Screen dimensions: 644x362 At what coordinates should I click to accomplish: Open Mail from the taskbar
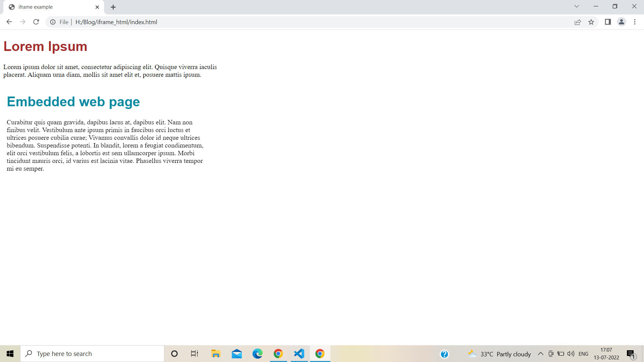pos(236,353)
